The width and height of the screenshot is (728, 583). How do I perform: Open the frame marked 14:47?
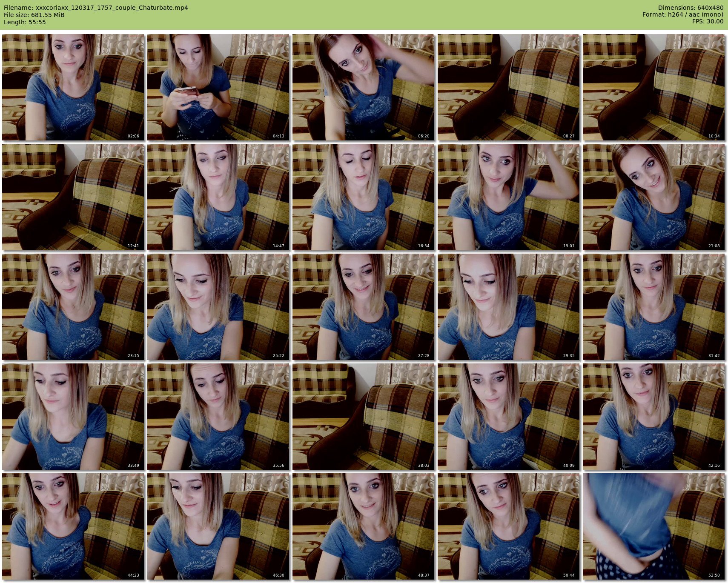218,197
